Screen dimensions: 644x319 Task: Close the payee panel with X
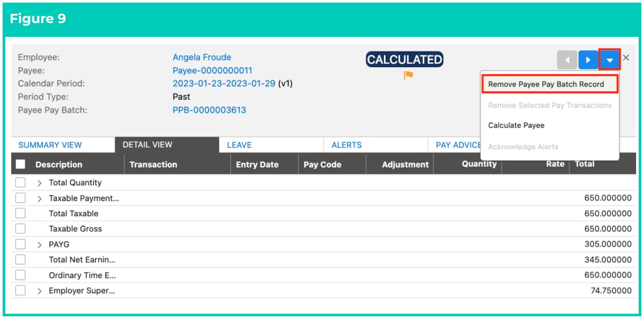pyautogui.click(x=626, y=58)
